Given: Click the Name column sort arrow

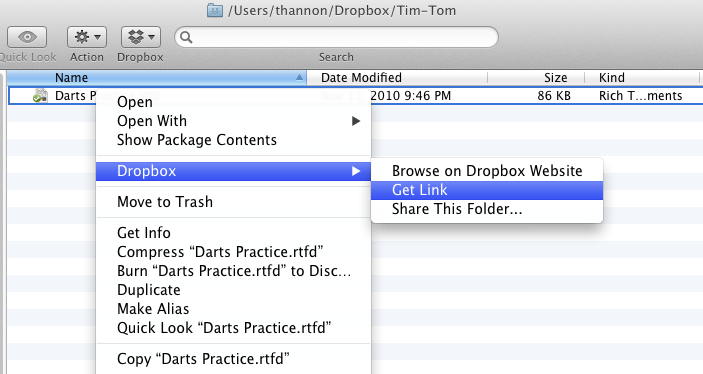Looking at the screenshot, I should pos(299,78).
